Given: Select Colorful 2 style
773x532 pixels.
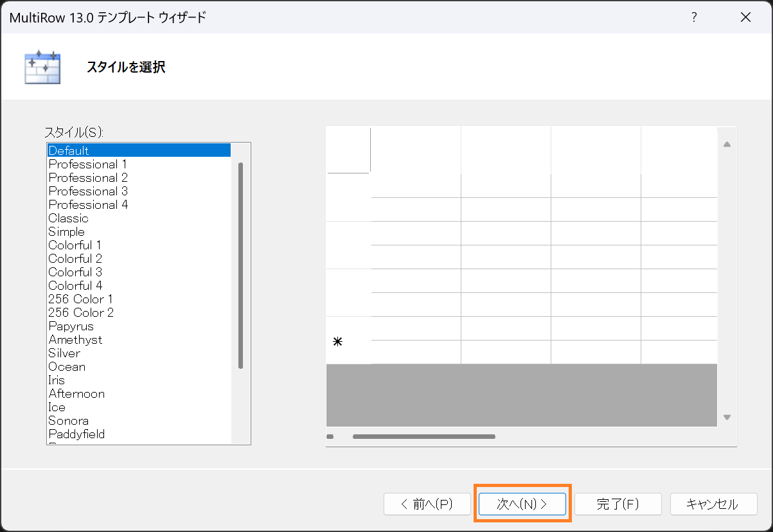Looking at the screenshot, I should pyautogui.click(x=139, y=258).
